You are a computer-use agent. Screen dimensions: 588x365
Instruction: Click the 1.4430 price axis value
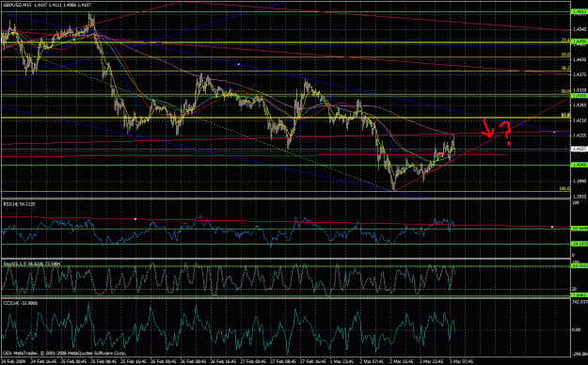pyautogui.click(x=580, y=59)
